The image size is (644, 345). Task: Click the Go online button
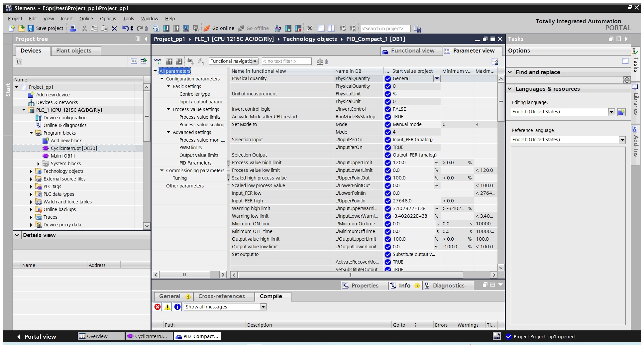(x=219, y=28)
